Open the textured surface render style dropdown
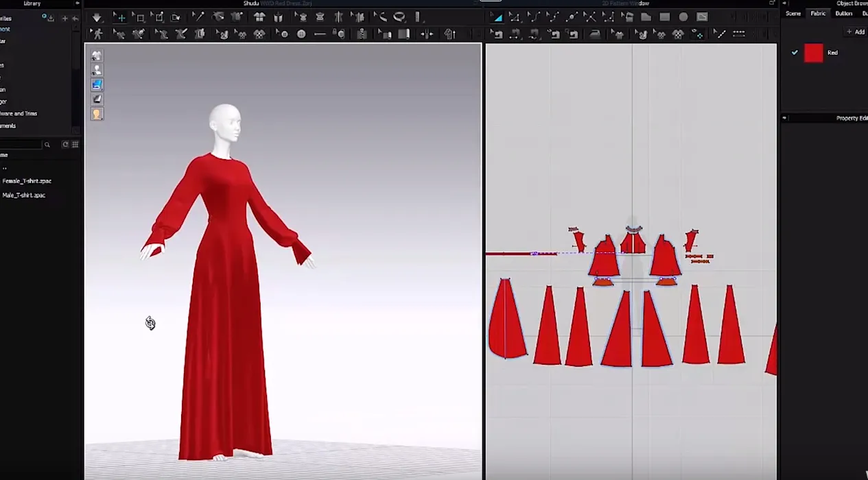This screenshot has width=868, height=480. click(x=97, y=85)
